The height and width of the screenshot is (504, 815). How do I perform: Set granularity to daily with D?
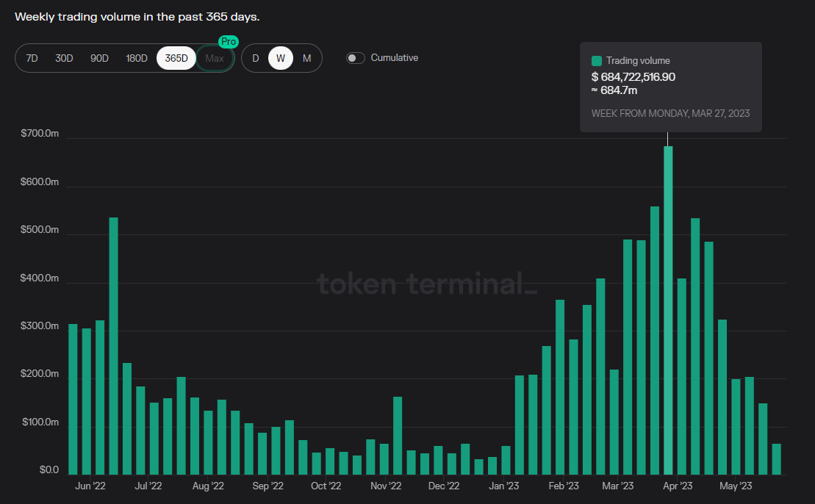256,58
